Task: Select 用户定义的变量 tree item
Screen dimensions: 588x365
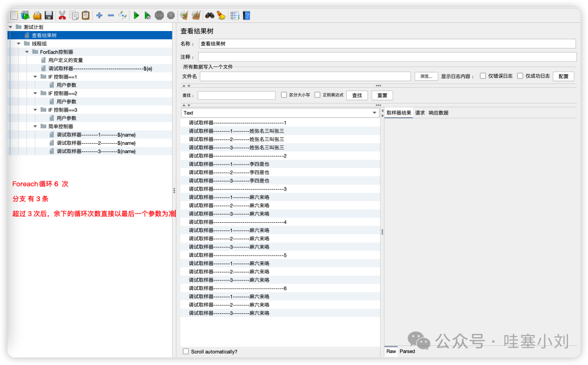Action: 66,60
